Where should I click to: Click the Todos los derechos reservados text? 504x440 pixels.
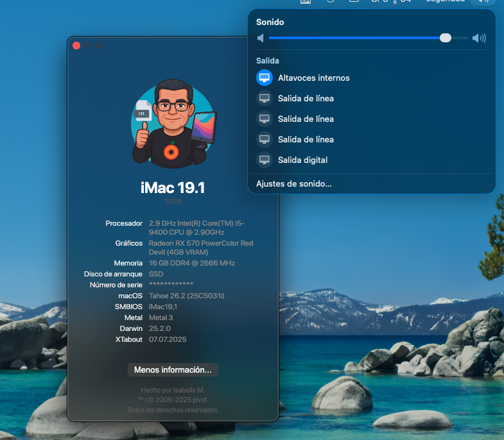(x=173, y=410)
